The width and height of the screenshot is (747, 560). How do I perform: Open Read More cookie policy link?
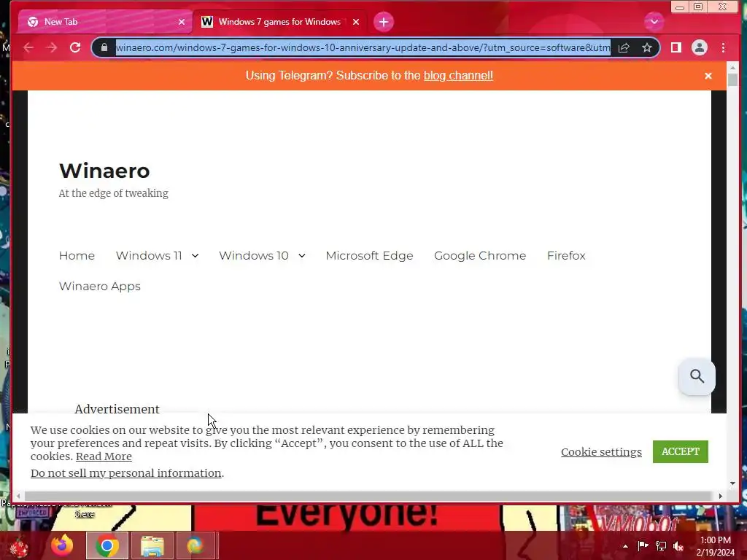[x=104, y=456]
